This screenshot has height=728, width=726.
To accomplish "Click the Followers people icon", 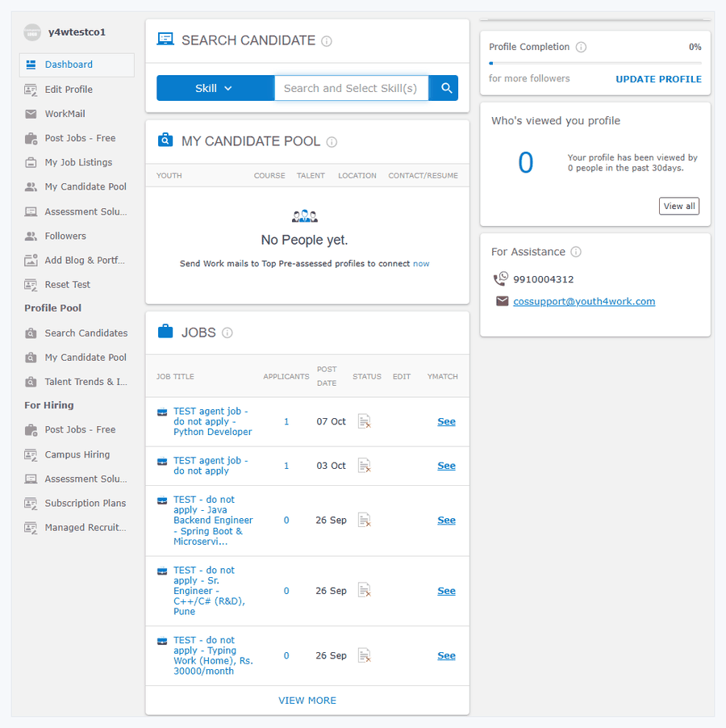I will 31,236.
